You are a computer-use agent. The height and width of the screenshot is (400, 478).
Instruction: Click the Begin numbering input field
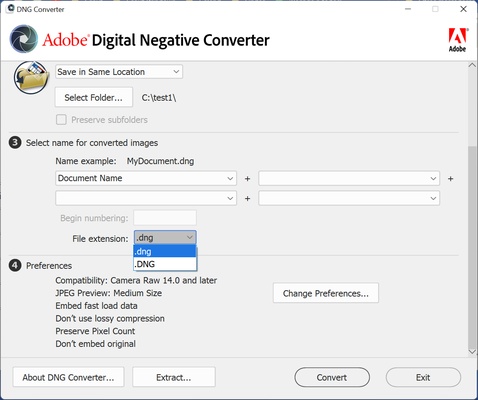(x=165, y=218)
